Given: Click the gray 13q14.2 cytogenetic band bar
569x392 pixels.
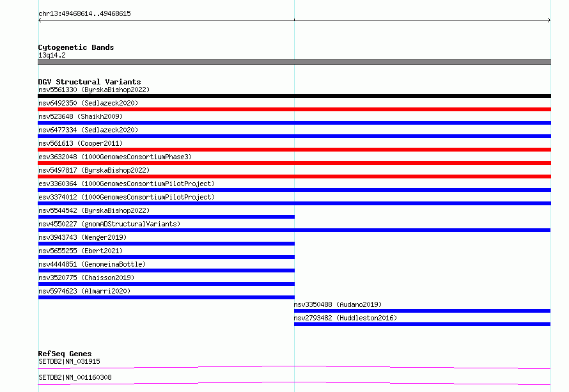Looking at the screenshot, I should (x=294, y=62).
